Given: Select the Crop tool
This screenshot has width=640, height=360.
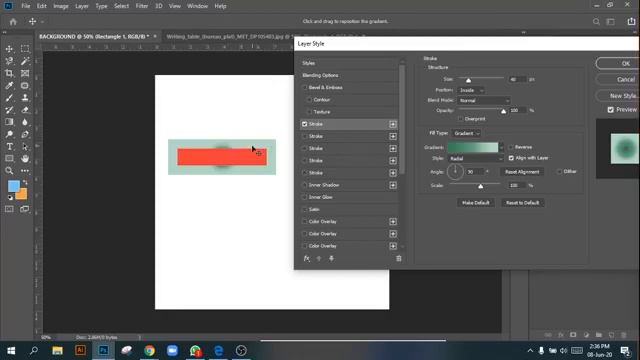Looking at the screenshot, I should 9,73.
